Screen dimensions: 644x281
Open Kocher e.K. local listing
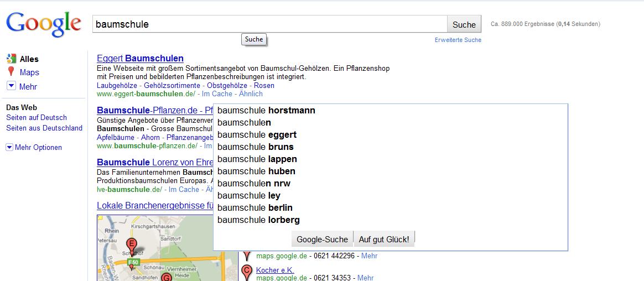[x=275, y=270]
